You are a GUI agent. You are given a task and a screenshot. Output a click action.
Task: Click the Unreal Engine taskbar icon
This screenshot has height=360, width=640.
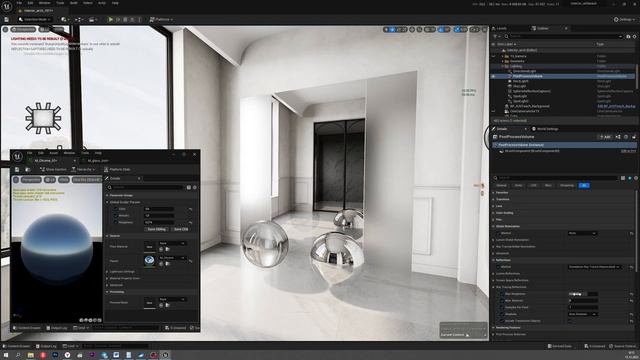(165, 355)
